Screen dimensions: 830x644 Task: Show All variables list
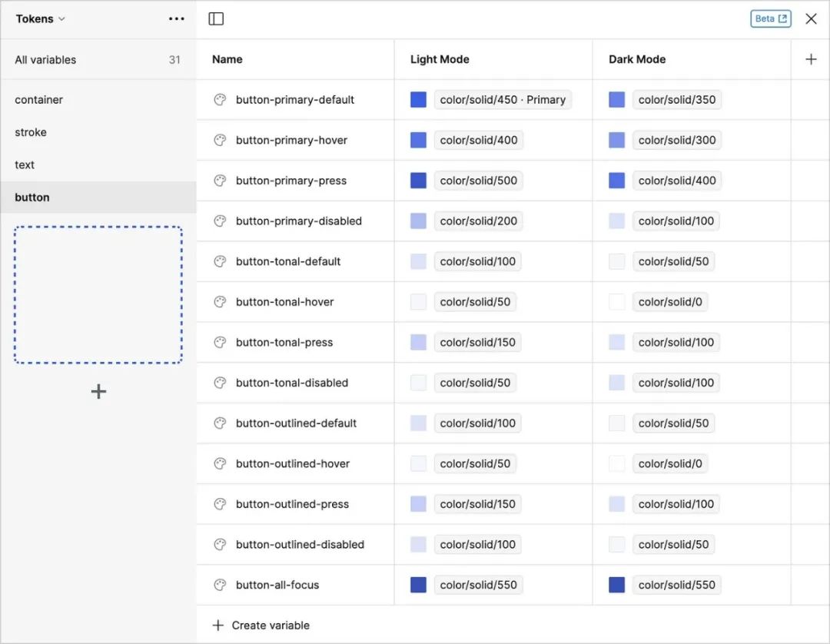click(x=45, y=60)
